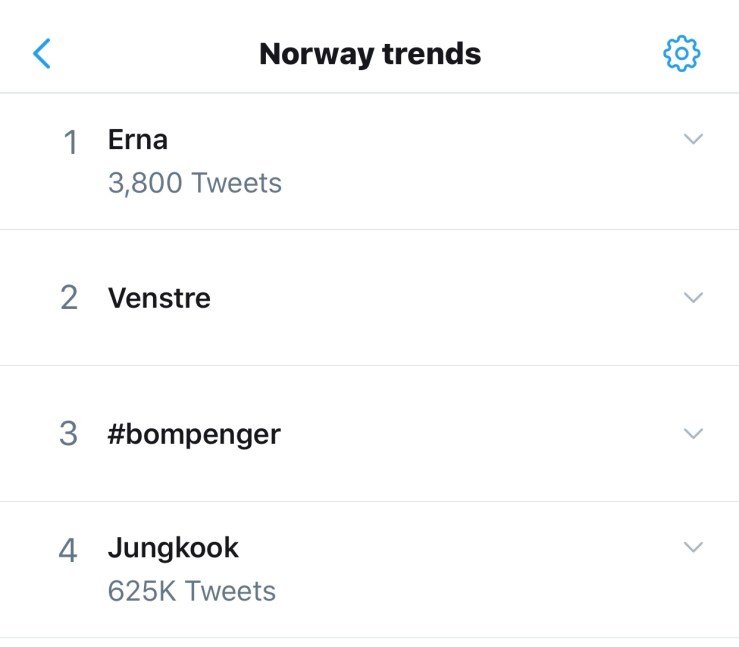Open the Erna trending topic
This screenshot has width=739, height=647.
[138, 140]
